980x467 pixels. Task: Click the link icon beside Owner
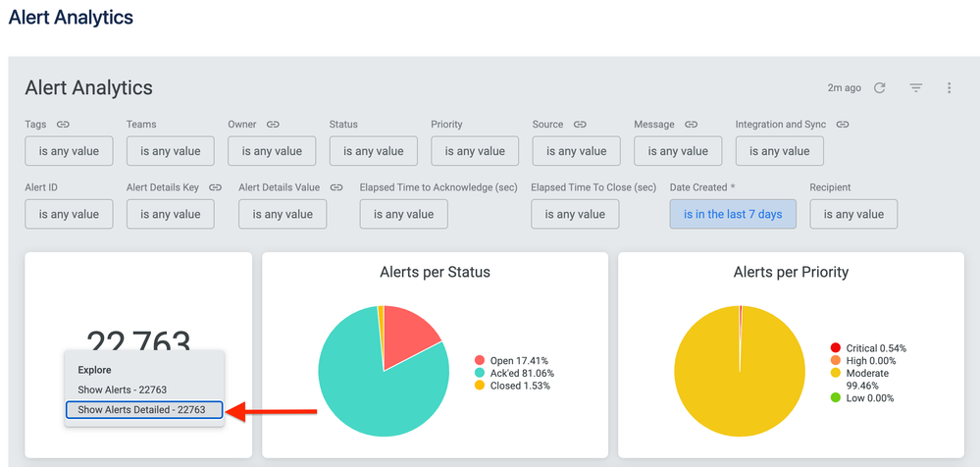click(273, 125)
